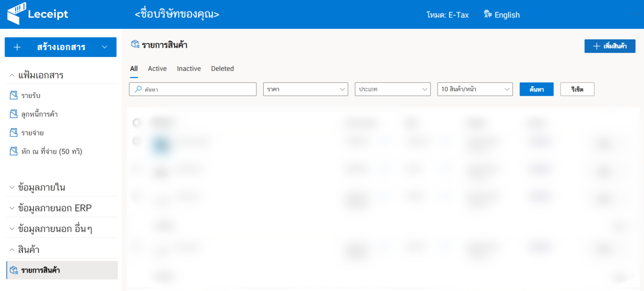The width and height of the screenshot is (644, 291).
Task: Click the magnifier icon in search box
Action: 138,89
